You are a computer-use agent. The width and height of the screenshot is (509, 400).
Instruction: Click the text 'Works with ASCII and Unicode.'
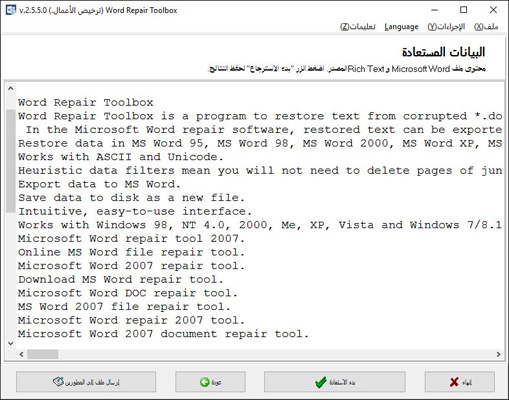tap(121, 157)
